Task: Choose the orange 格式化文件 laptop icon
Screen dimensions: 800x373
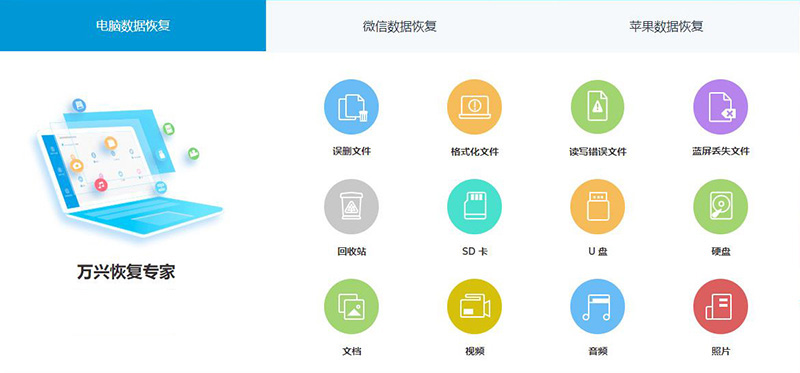Action: point(474,107)
